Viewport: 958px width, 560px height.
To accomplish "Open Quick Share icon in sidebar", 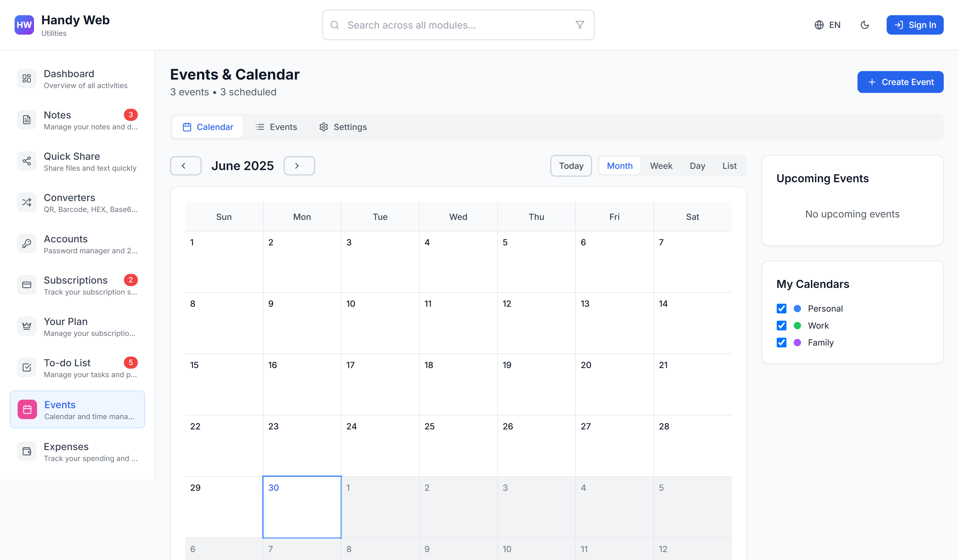I will pyautogui.click(x=27, y=161).
